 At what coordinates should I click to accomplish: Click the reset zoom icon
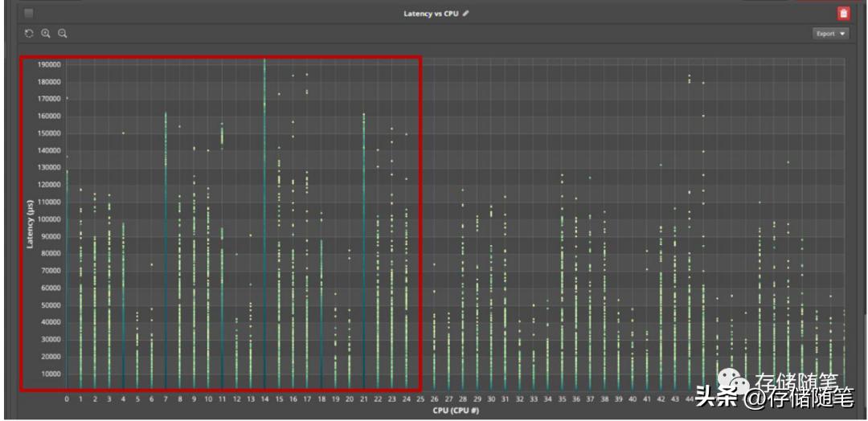[29, 34]
